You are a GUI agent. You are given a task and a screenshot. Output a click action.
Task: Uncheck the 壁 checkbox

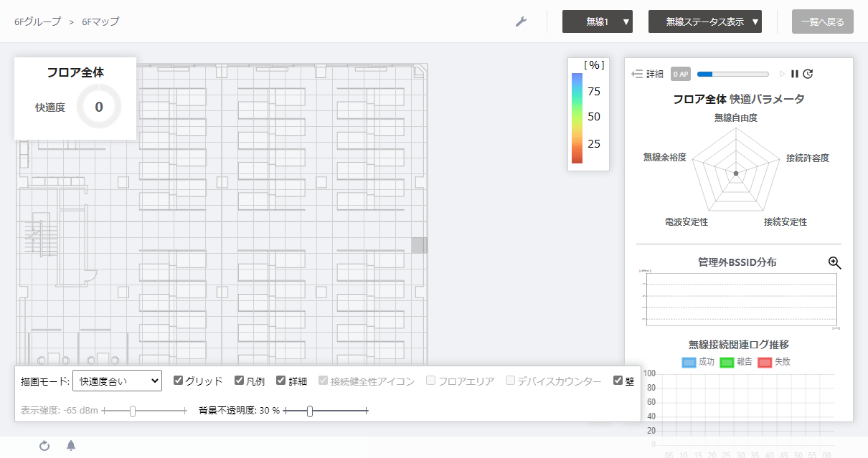click(x=618, y=381)
